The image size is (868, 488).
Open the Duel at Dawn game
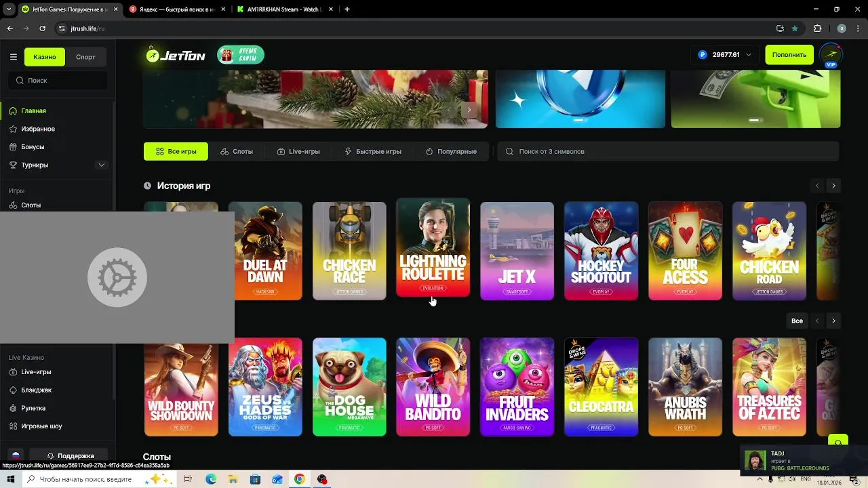coord(265,251)
